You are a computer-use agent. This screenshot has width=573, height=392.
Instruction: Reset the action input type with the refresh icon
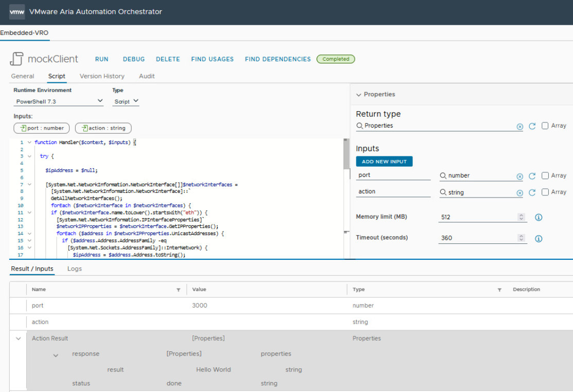point(532,192)
